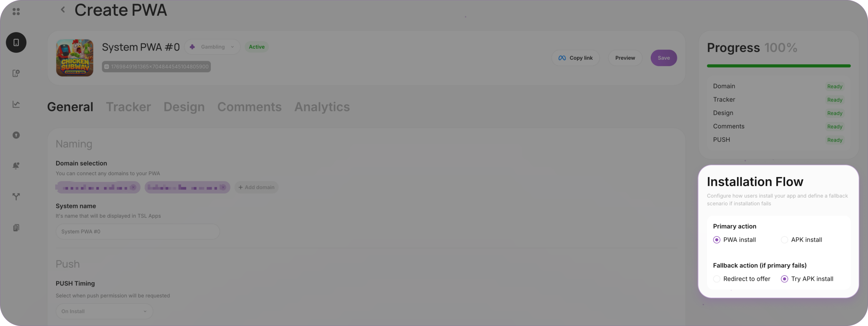Open the Gambling category dropdown
The height and width of the screenshot is (326, 868).
[x=213, y=47]
